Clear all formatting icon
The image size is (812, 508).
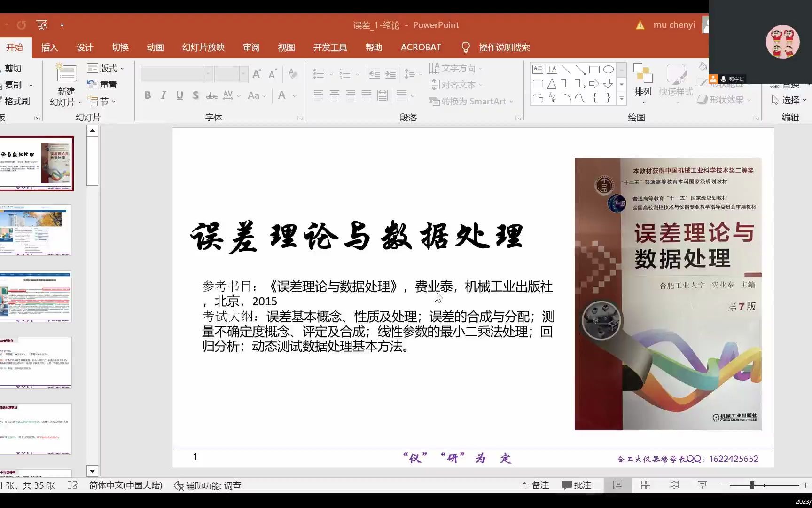point(293,74)
